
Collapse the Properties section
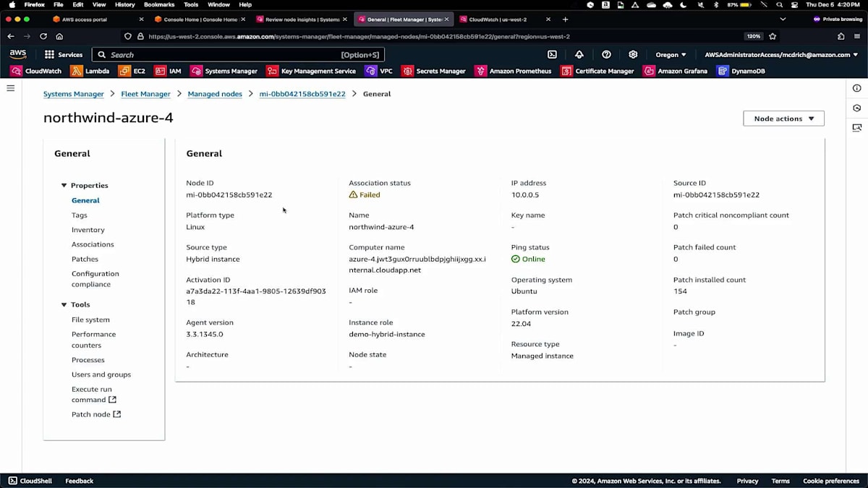coord(64,186)
